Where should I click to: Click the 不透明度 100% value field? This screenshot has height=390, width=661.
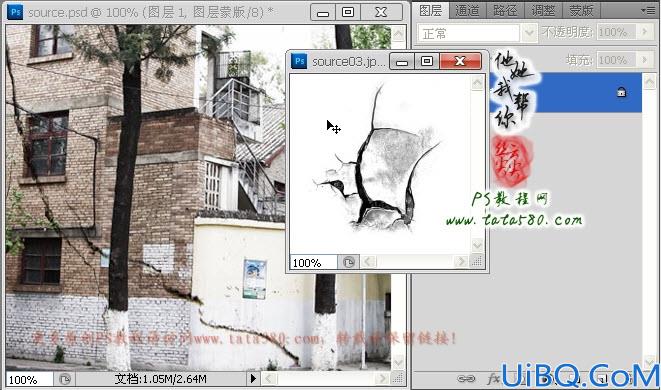616,32
